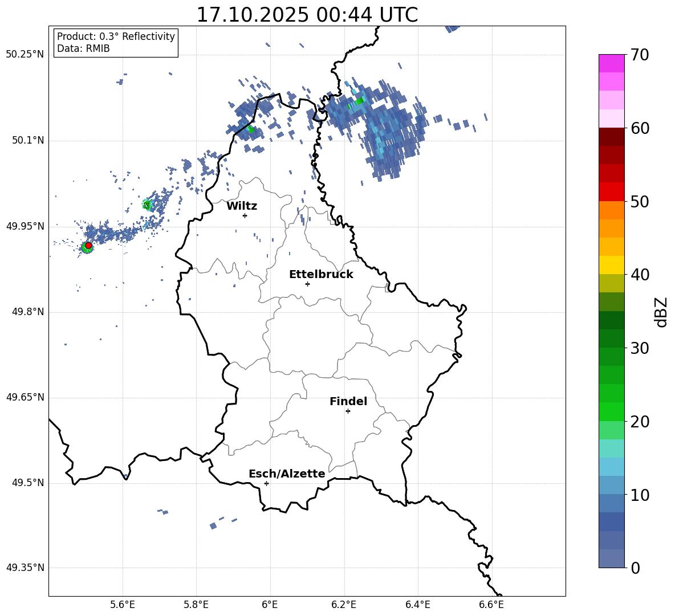Click the 0 value on the colorbar
The width and height of the screenshot is (675, 616).
tap(635, 568)
